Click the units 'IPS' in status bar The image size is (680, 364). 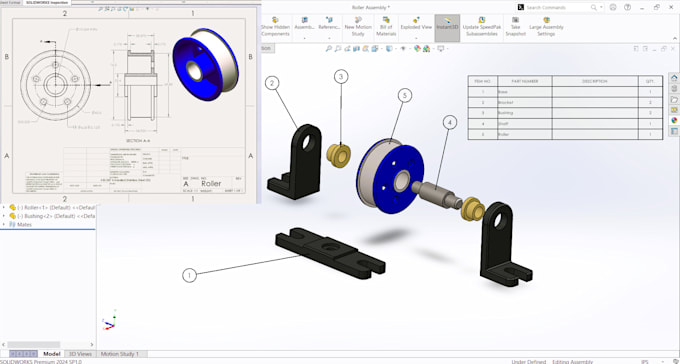644,361
